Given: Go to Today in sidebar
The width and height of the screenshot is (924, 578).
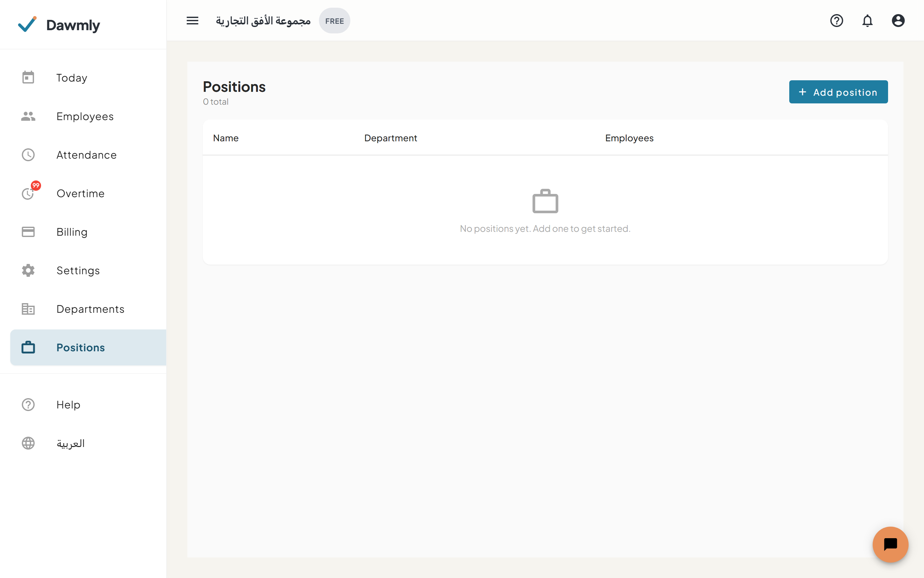Looking at the screenshot, I should [88, 78].
